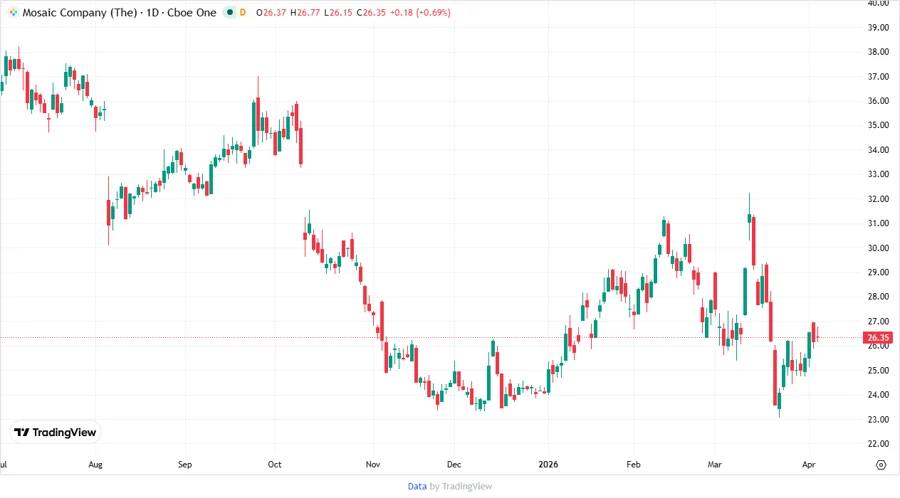Click the Feb label on time axis
This screenshot has height=498, width=900.
633,464
